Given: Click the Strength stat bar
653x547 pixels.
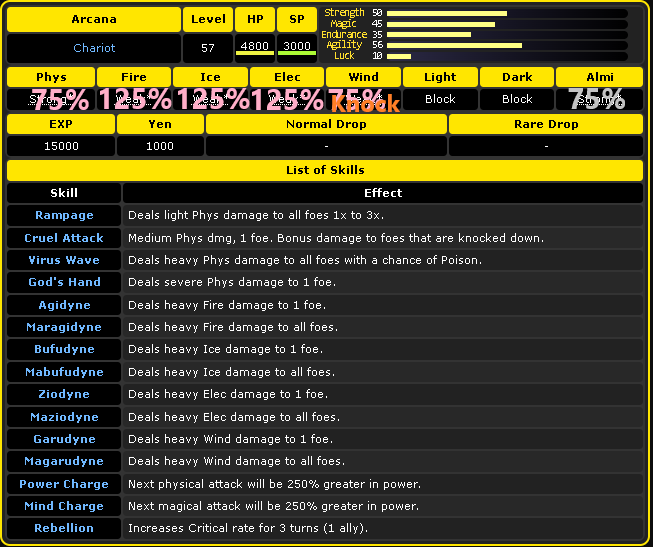Looking at the screenshot, I should 507,13.
